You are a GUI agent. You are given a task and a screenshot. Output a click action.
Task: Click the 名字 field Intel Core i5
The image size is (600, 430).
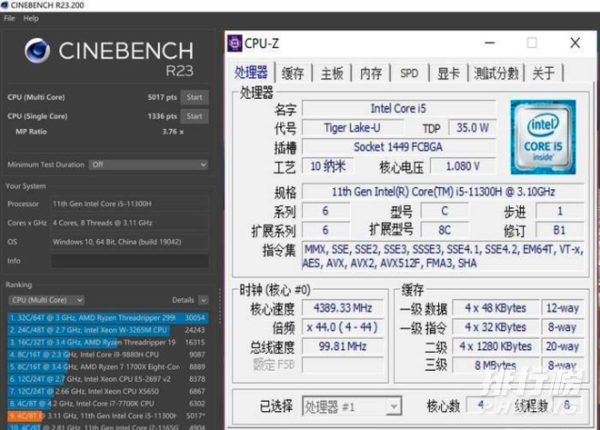pyautogui.click(x=399, y=109)
